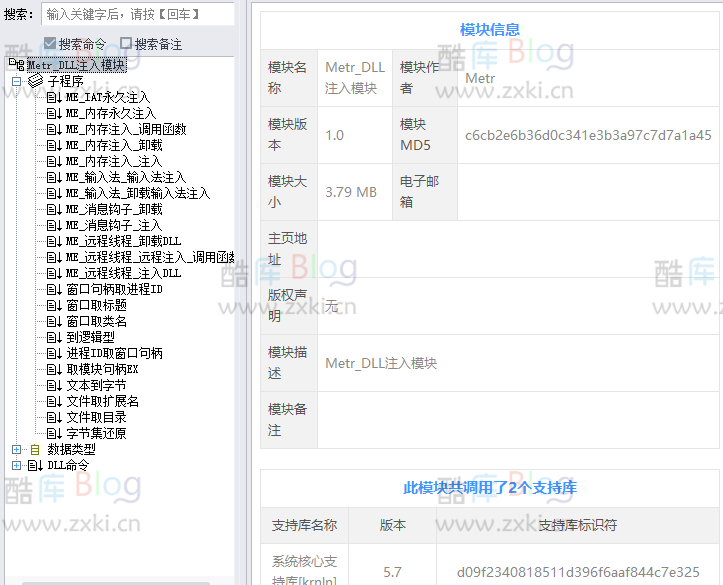Select the ME_IAT永久注入 subroutine
Viewport: 723px width, 585px height.
(x=108, y=97)
